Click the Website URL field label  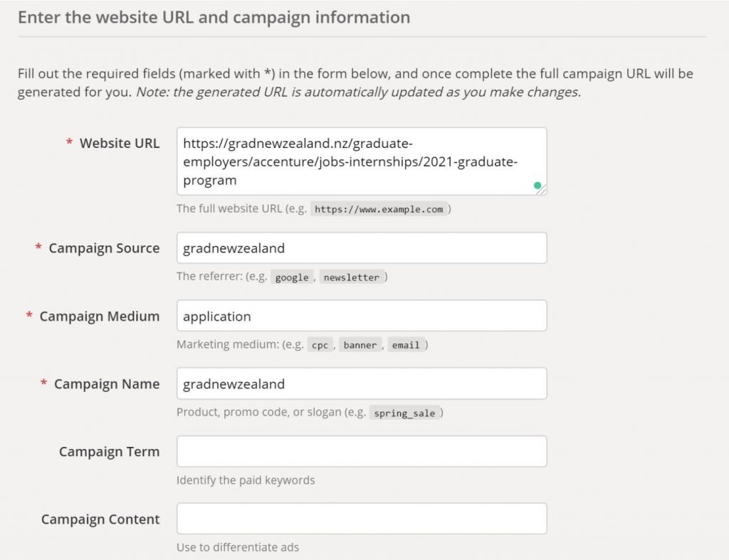(x=120, y=143)
